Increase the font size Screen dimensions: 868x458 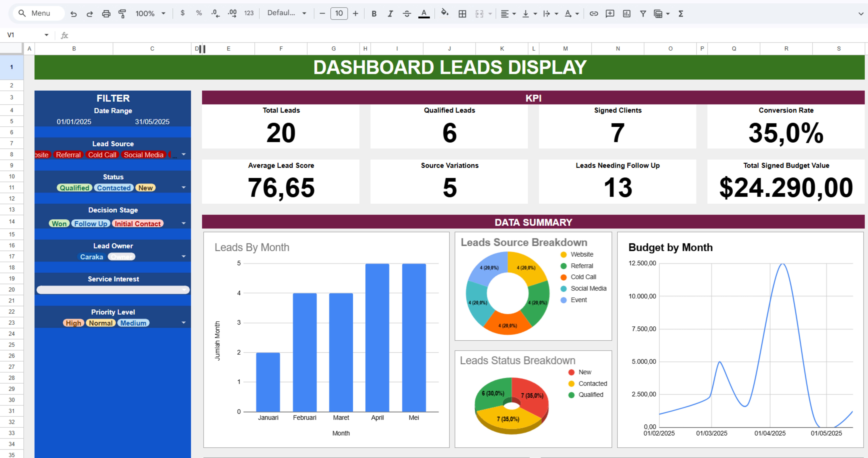tap(355, 13)
